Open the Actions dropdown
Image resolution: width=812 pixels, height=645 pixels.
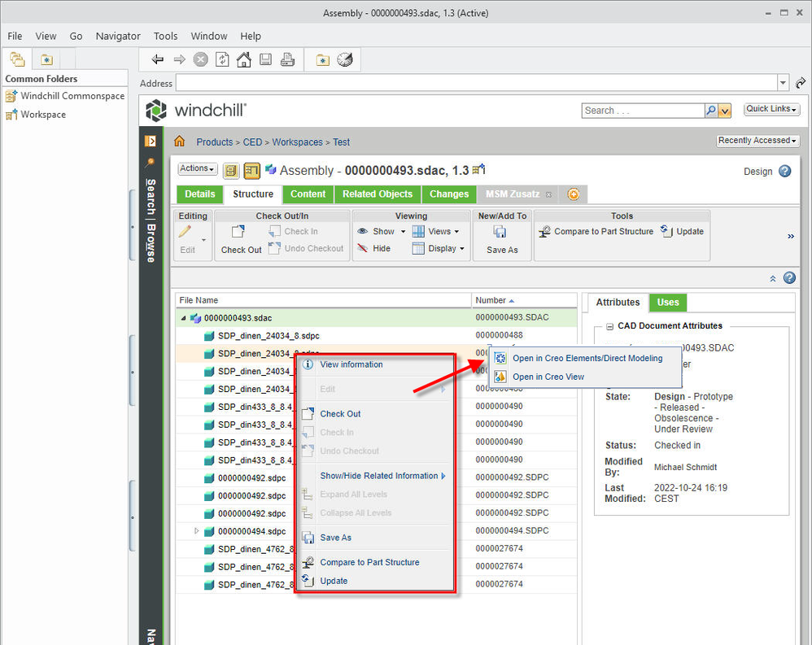[x=198, y=169]
